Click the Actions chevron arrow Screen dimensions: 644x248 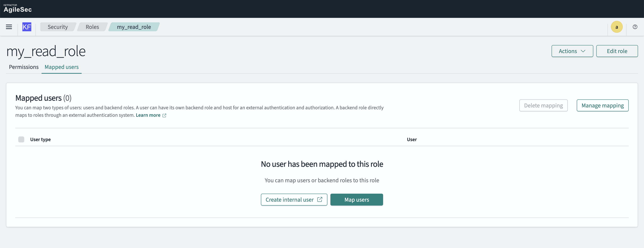(583, 51)
